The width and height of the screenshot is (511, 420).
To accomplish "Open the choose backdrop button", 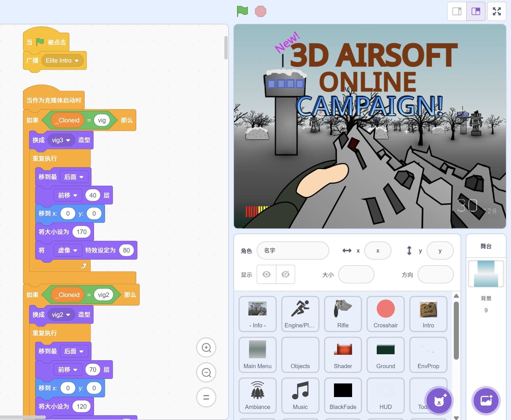I will click(x=486, y=401).
